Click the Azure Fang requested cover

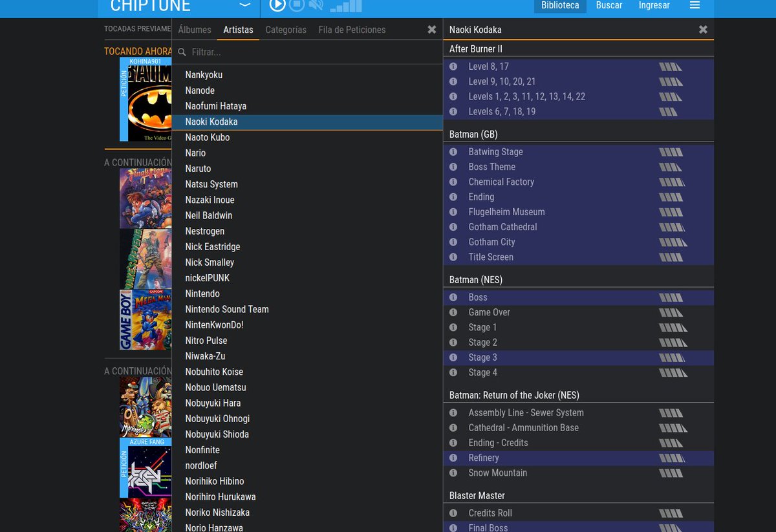point(150,472)
